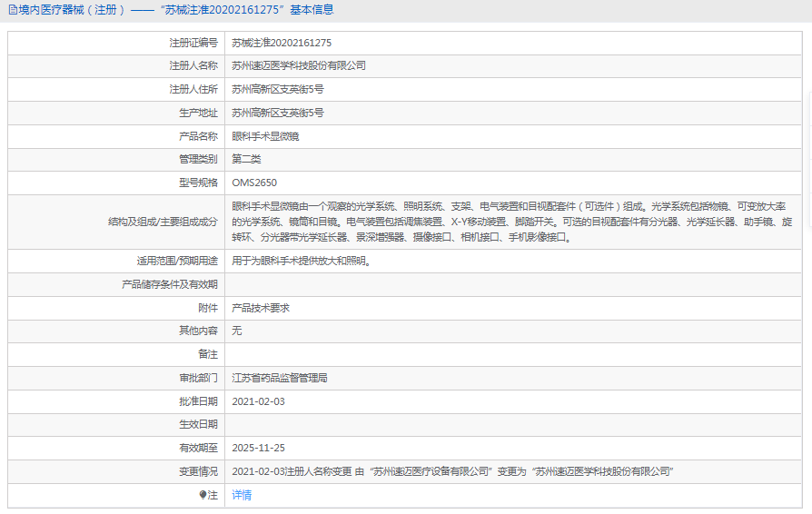Click the bulb icon next to 注 label
This screenshot has height=514, width=812.
tap(203, 495)
